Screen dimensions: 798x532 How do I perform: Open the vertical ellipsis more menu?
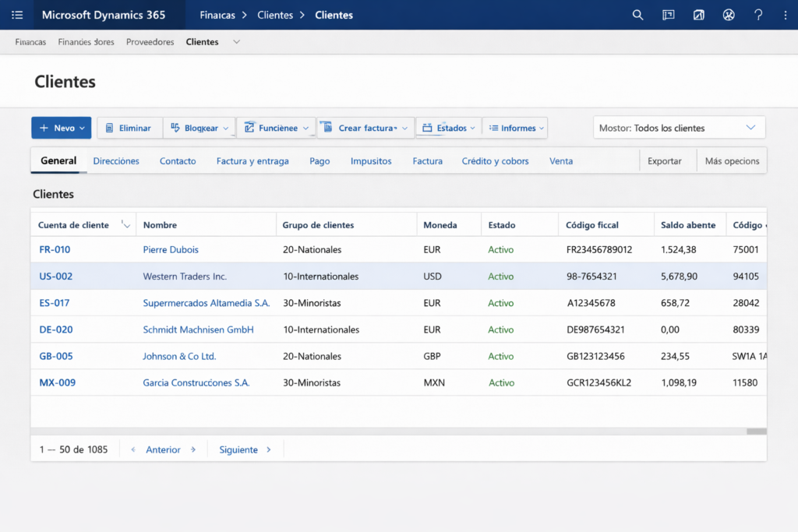tap(786, 15)
